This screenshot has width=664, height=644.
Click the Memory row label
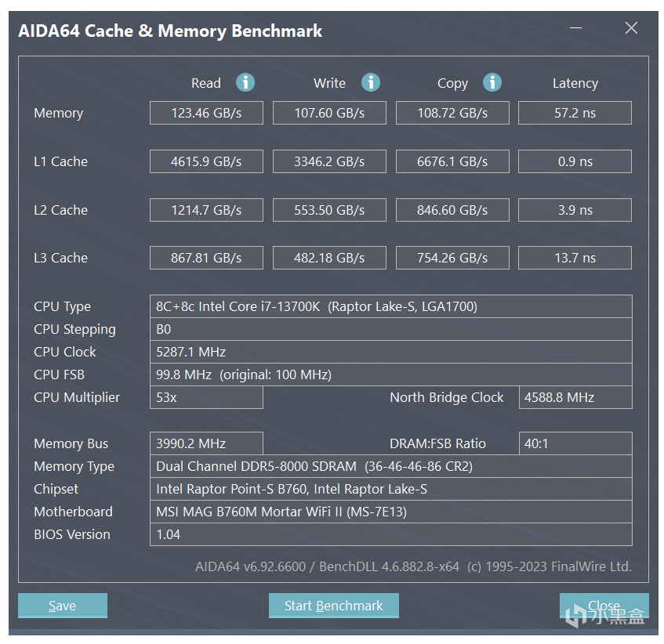pos(59,113)
